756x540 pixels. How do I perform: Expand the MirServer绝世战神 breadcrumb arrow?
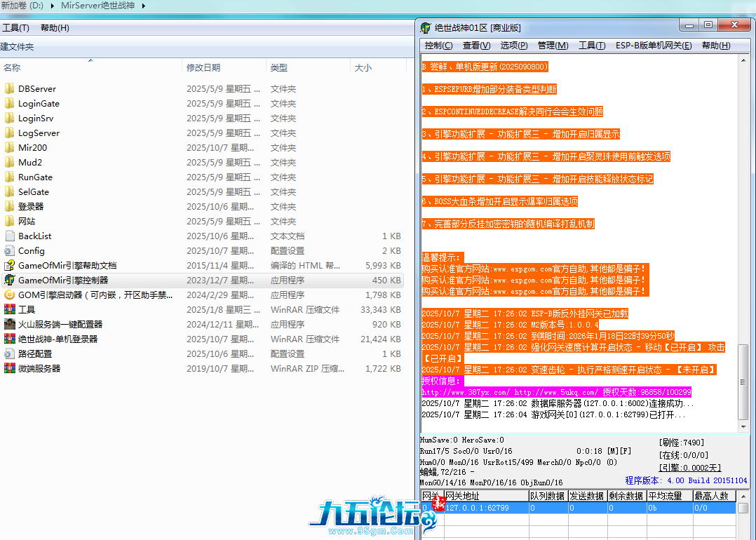pyautogui.click(x=144, y=6)
